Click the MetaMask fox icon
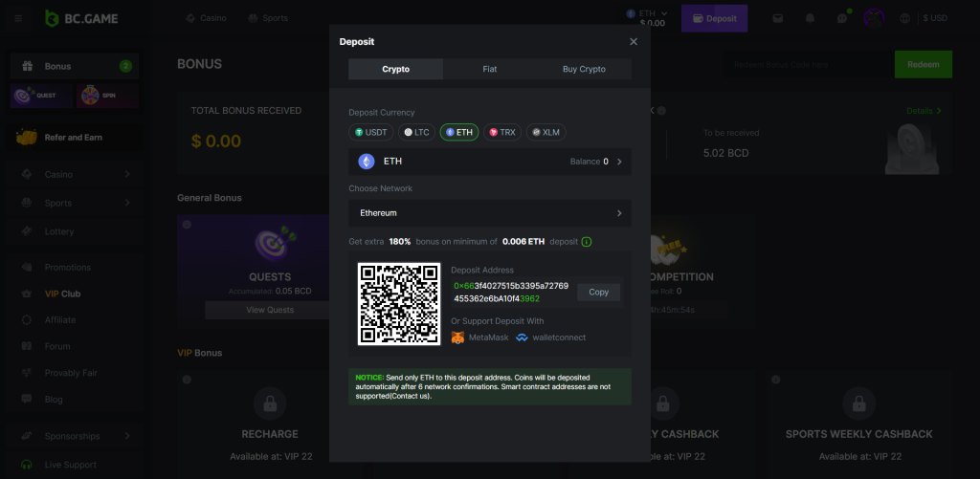 point(458,337)
